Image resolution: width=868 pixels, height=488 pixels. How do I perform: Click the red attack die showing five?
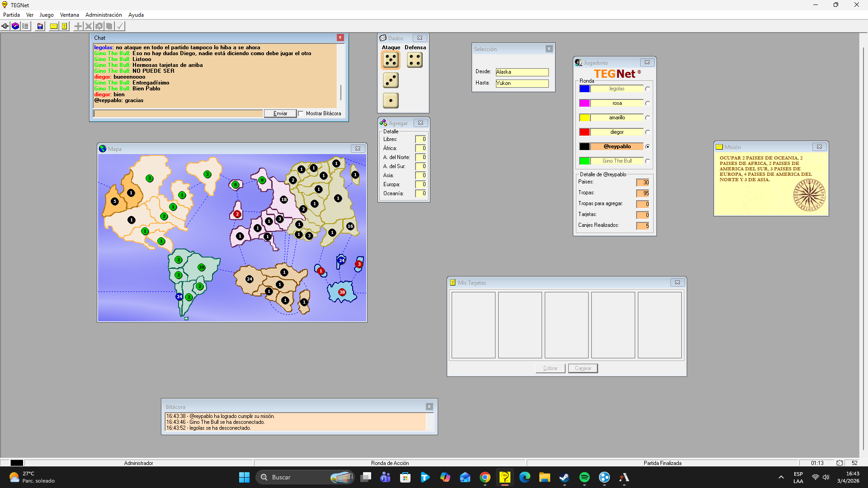pyautogui.click(x=391, y=60)
